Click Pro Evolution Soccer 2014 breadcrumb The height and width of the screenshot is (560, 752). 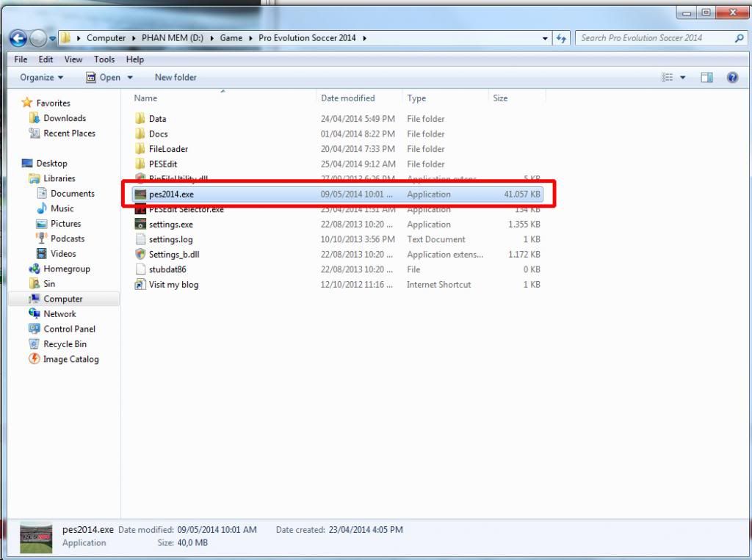[307, 38]
